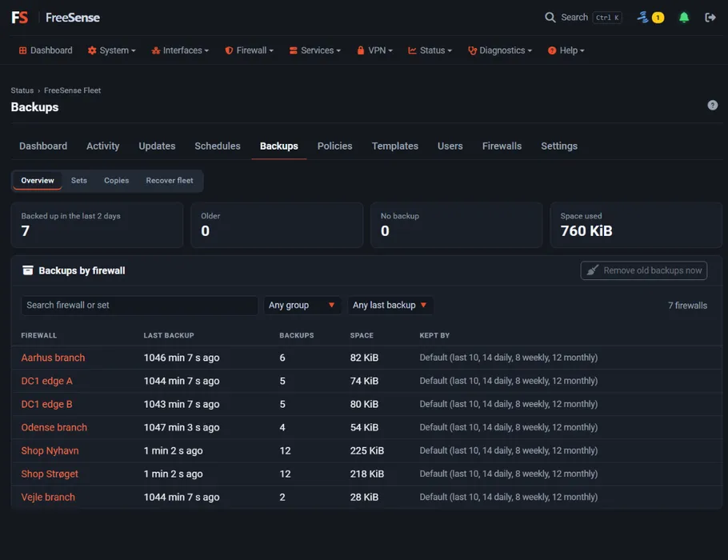Click the Diagnostics stethoscope icon
728x560 pixels.
(x=472, y=50)
